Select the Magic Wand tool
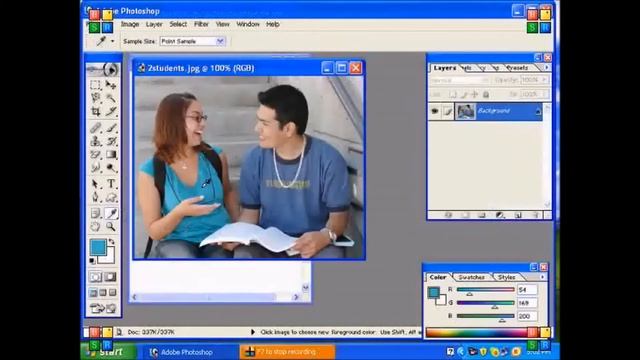 [111, 98]
